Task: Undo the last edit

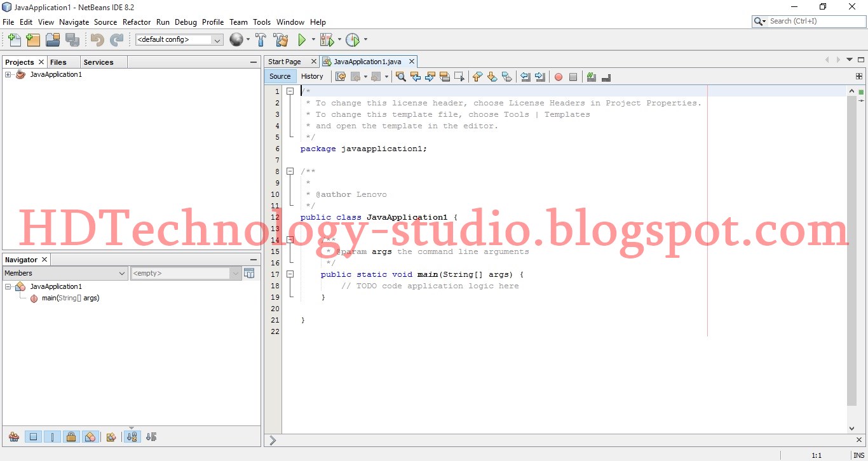Action: (96, 39)
